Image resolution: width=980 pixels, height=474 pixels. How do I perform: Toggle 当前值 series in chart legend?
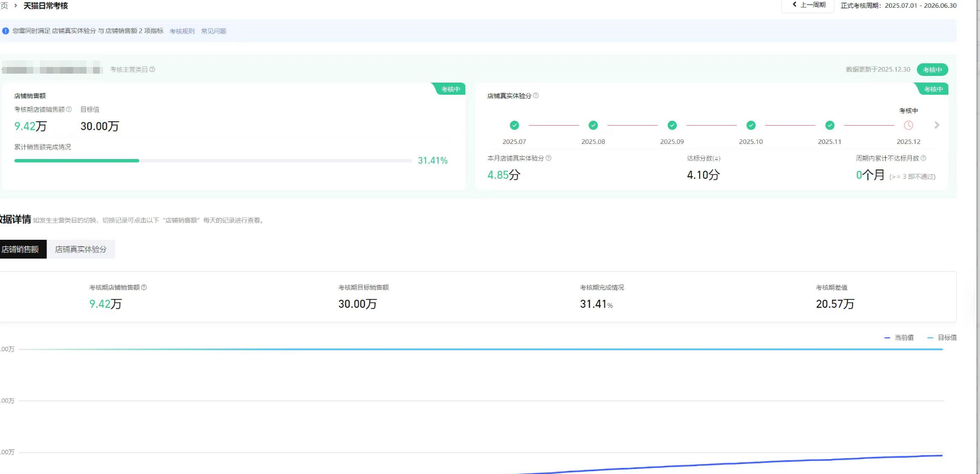click(x=899, y=338)
